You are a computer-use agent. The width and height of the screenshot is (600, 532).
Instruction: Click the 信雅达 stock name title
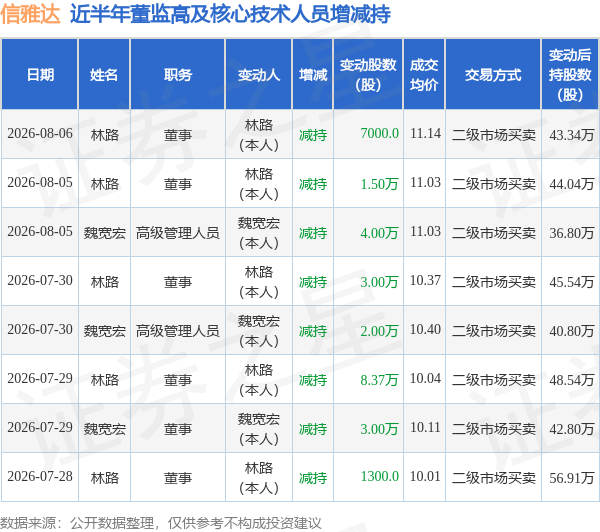click(x=30, y=14)
